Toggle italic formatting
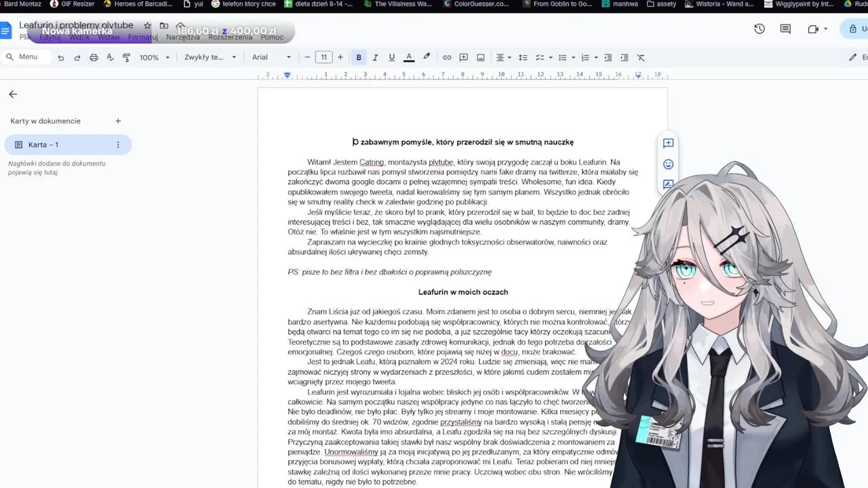This screenshot has height=488, width=868. (x=375, y=58)
